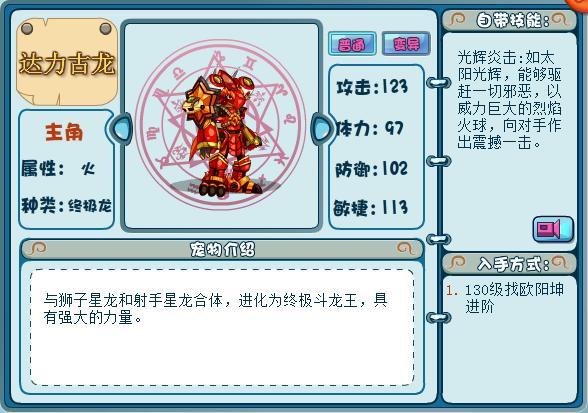588x413 pixels.
Task: Click the 达力古龙 name scroll
Action: click(x=67, y=62)
